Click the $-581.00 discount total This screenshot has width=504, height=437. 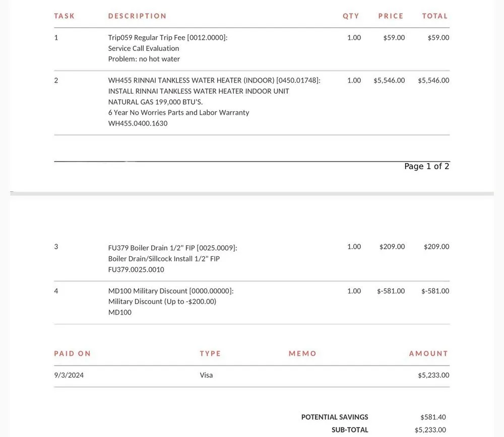click(435, 291)
